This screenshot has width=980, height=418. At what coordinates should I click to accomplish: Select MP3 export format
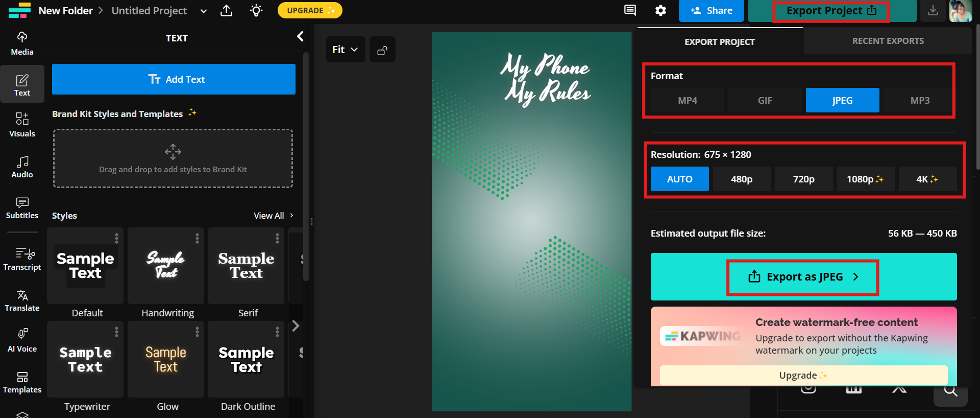tap(920, 100)
